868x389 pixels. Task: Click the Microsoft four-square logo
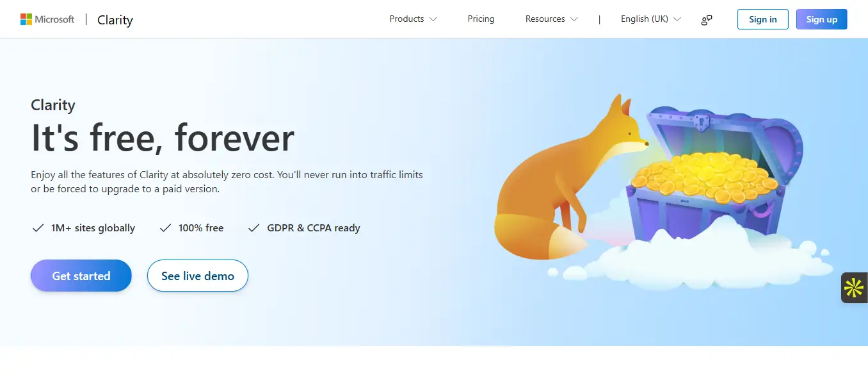click(x=26, y=19)
